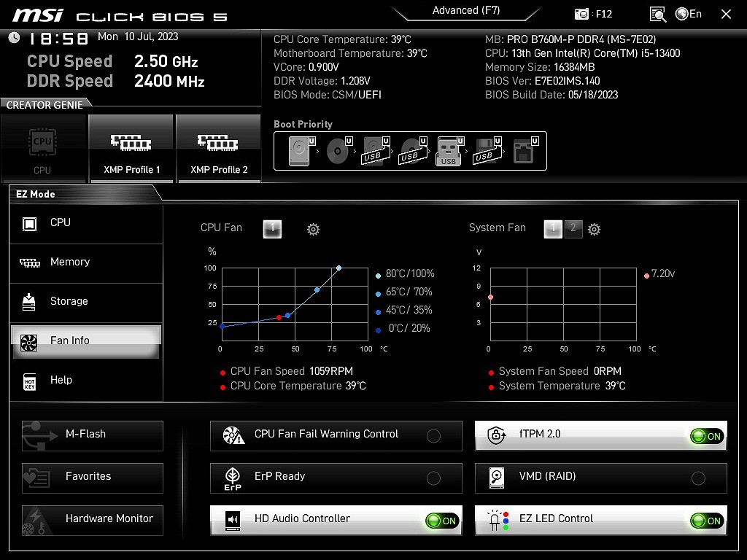Turn off fTPM 2.0
The width and height of the screenshot is (747, 560).
(x=707, y=436)
